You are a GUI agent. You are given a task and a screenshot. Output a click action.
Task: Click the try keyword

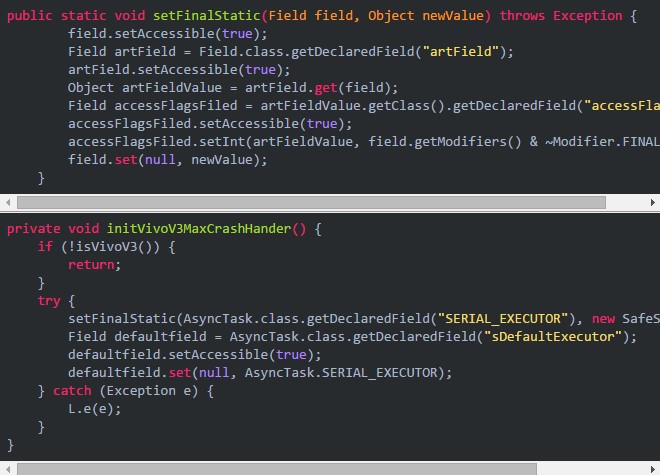pos(49,301)
